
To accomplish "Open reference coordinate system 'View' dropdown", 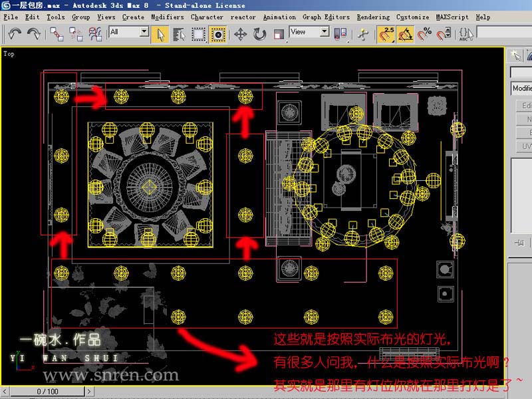I will click(x=310, y=32).
